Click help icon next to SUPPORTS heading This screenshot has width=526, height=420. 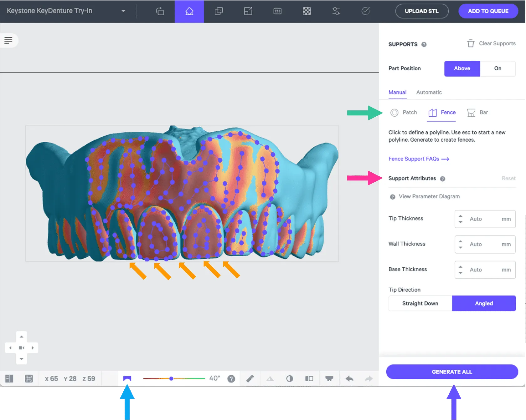click(424, 44)
